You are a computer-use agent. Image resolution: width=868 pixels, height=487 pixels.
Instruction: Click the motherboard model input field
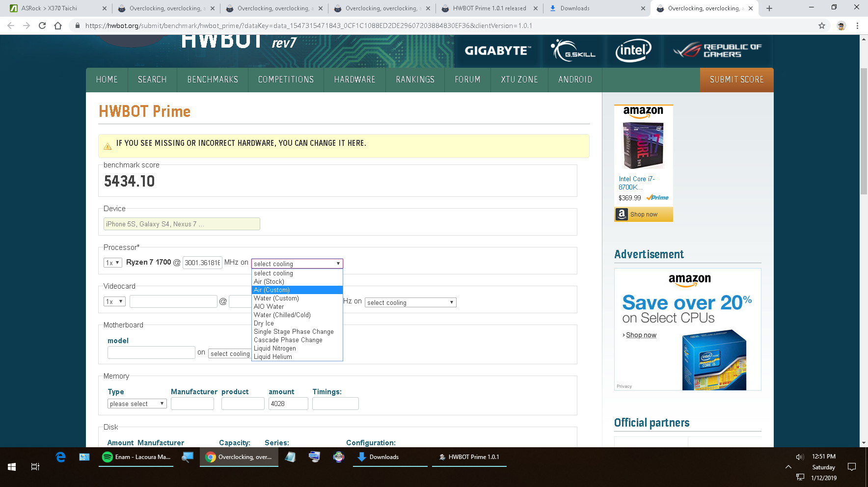coord(151,352)
